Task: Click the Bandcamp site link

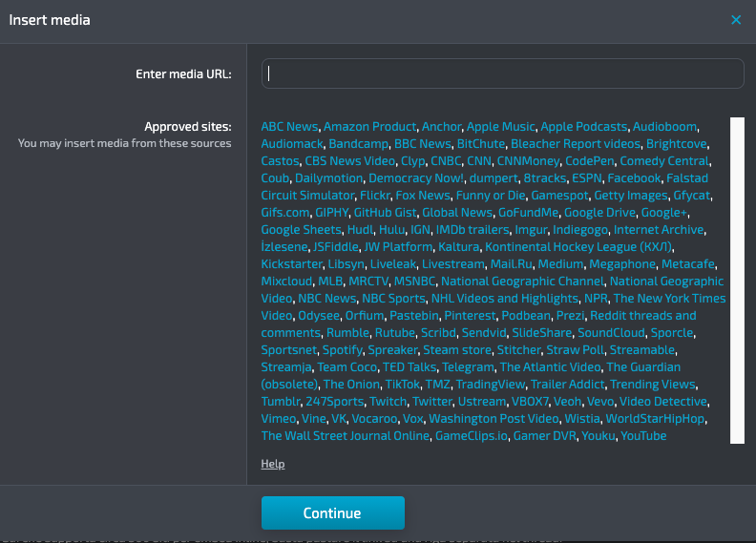Action: (x=358, y=144)
